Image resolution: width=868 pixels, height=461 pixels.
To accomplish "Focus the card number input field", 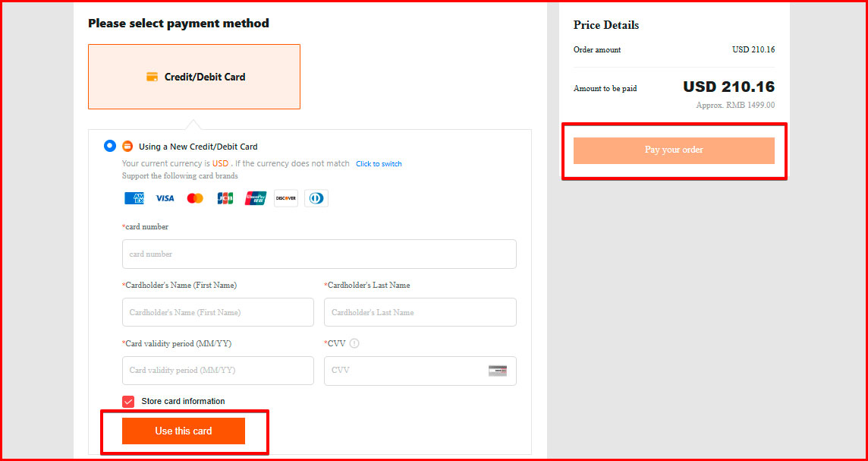I will tap(319, 254).
